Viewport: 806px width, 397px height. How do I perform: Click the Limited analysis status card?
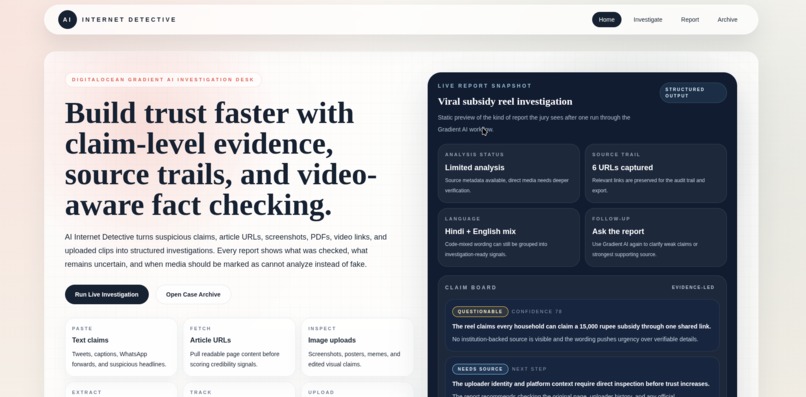pyautogui.click(x=509, y=173)
